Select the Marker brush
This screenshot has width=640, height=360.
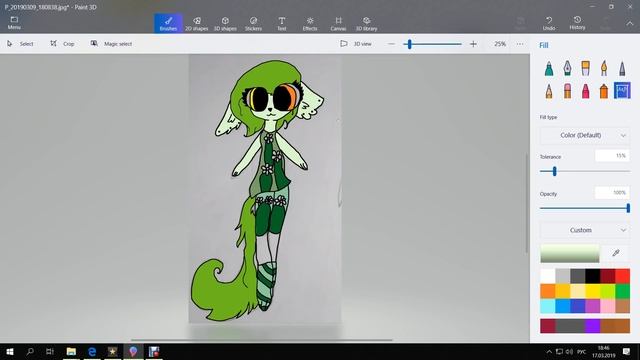point(549,68)
